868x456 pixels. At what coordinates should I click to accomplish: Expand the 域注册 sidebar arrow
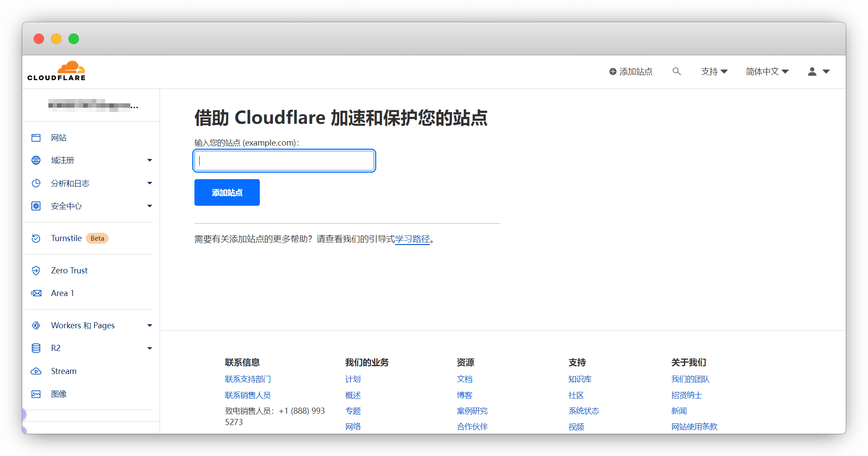point(150,160)
